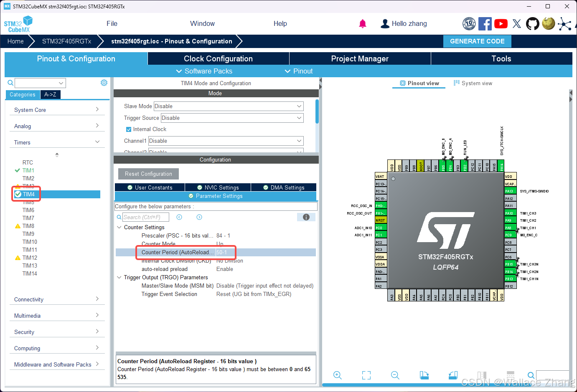Open the User Constants tab

150,187
